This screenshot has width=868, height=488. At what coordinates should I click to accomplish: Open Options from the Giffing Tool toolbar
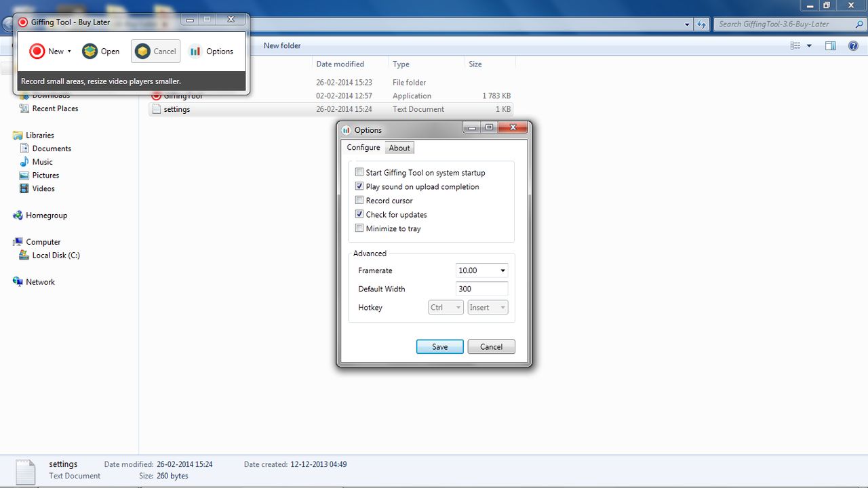point(210,52)
